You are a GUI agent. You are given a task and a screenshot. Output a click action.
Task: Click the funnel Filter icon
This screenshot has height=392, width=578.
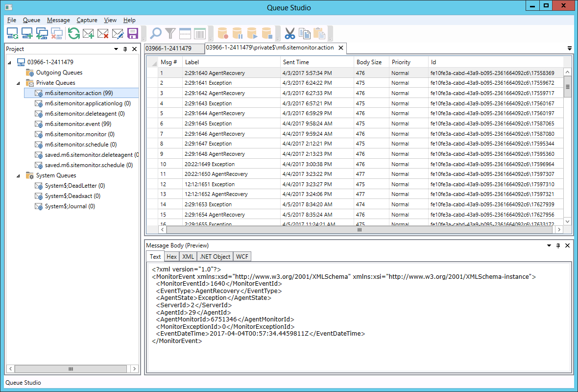tap(170, 33)
